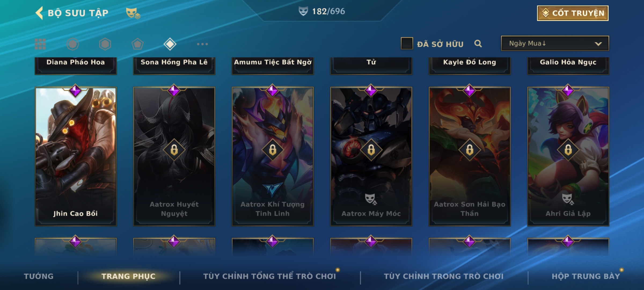Switch to the Tướng tab
The width and height of the screenshot is (644, 290).
39,276
